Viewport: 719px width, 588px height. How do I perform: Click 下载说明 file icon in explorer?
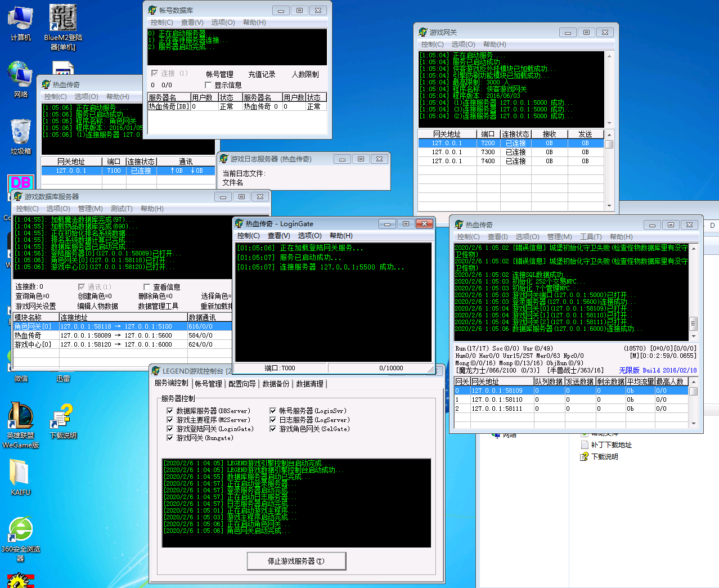(x=584, y=456)
